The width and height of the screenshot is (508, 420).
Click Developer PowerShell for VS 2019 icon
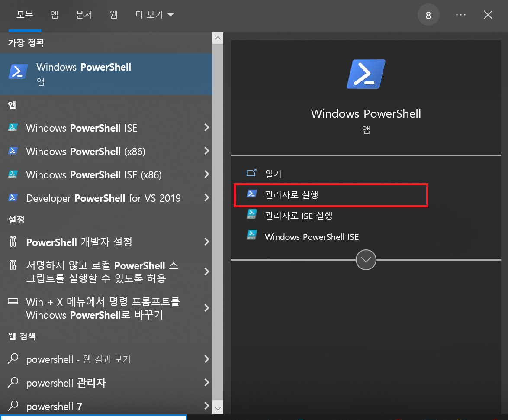click(13, 197)
